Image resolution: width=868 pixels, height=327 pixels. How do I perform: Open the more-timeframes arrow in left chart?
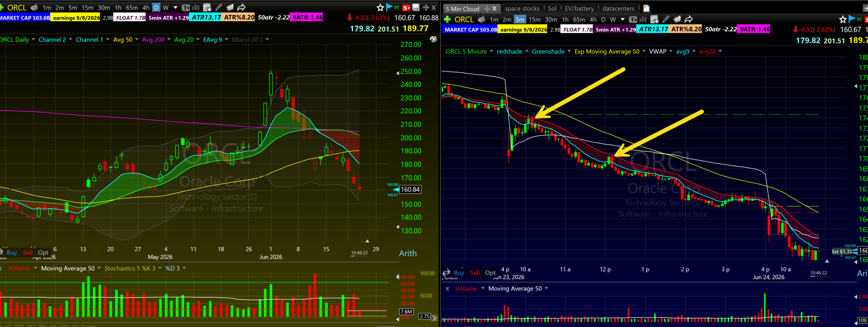175,7
